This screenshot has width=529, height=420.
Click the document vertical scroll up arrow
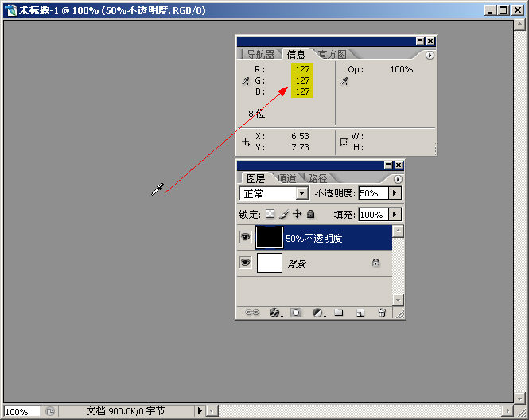point(519,25)
